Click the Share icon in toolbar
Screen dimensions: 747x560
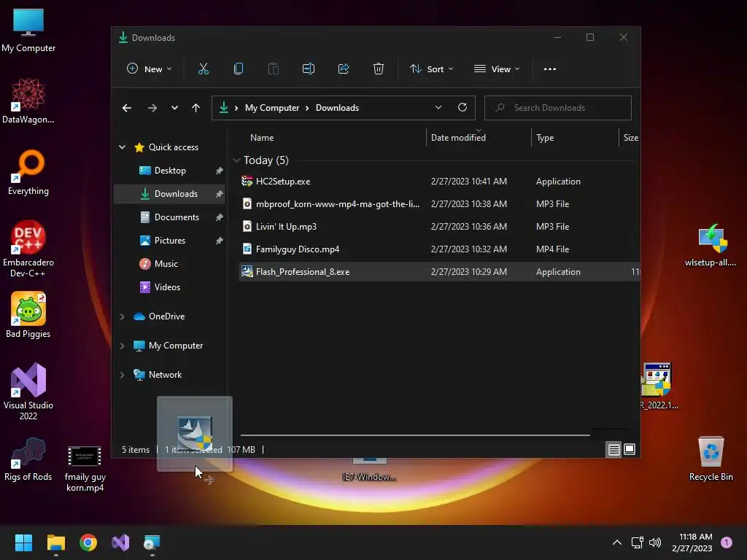344,69
